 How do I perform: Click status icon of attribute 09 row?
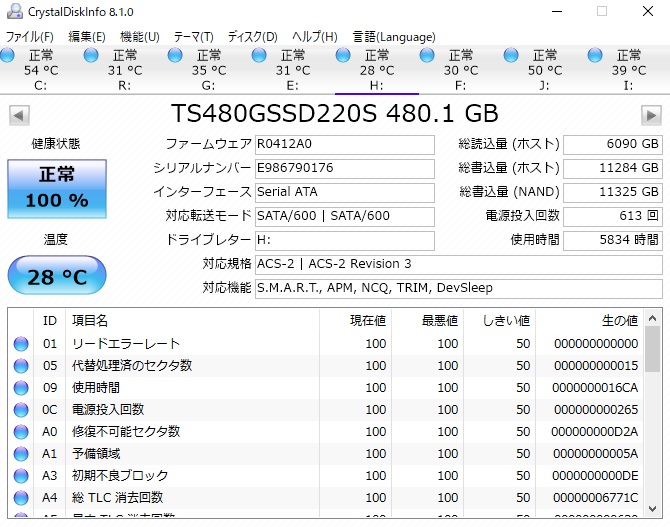[x=21, y=388]
